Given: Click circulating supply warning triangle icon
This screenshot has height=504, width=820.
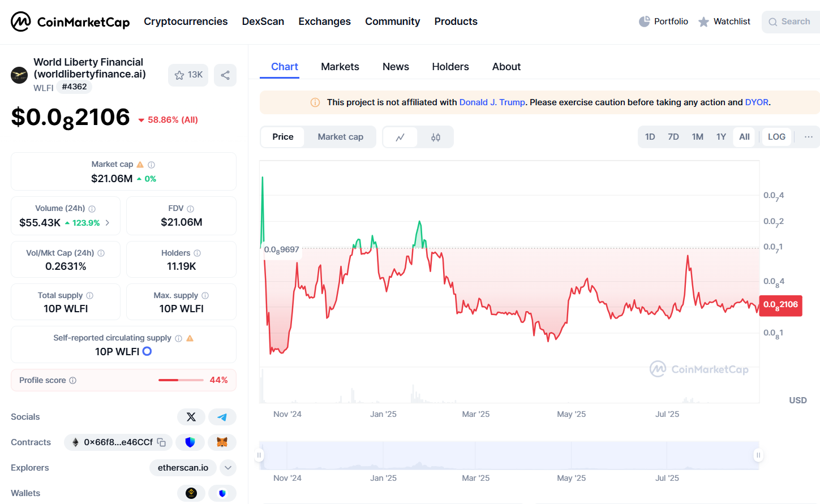Looking at the screenshot, I should click(x=190, y=338).
